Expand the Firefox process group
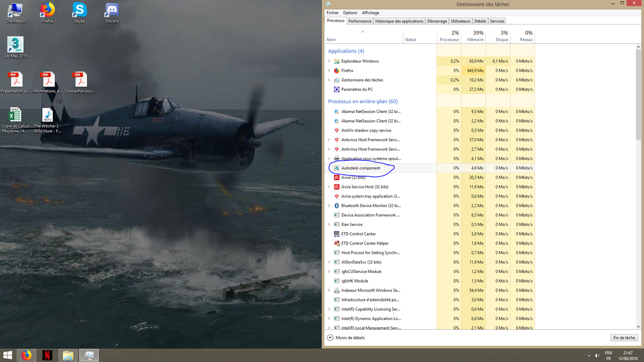644x362 pixels. pos(329,71)
